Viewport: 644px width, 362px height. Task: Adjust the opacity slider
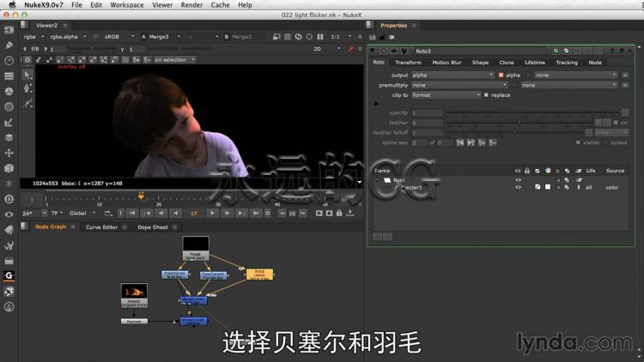click(x=532, y=113)
